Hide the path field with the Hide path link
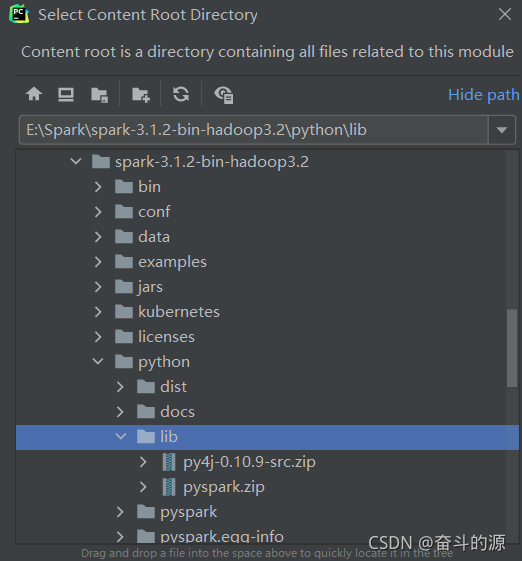 click(483, 95)
